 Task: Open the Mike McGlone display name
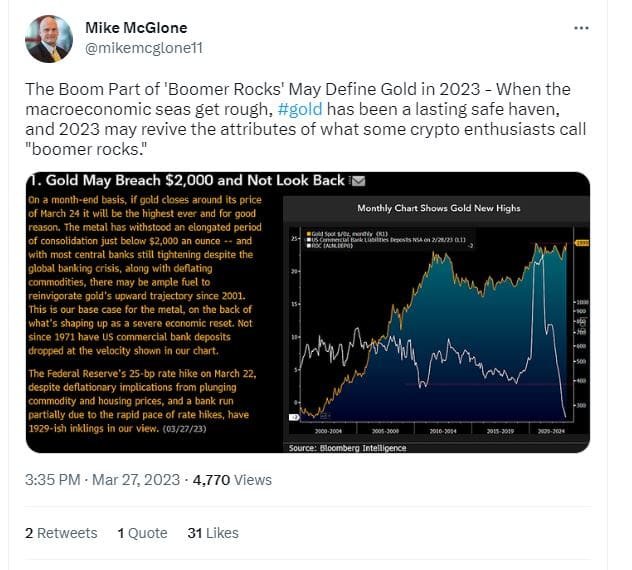click(x=136, y=27)
